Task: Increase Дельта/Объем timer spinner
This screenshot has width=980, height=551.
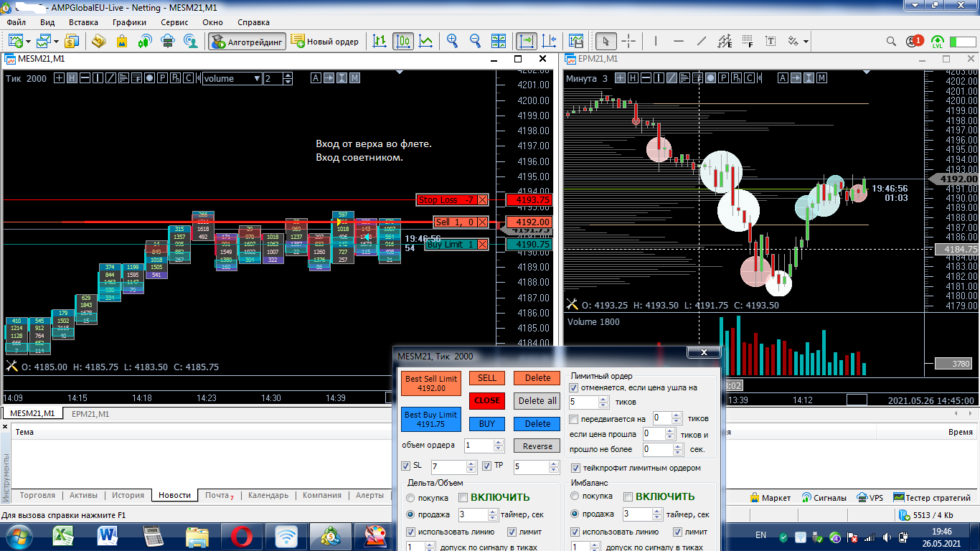Action: click(x=493, y=512)
